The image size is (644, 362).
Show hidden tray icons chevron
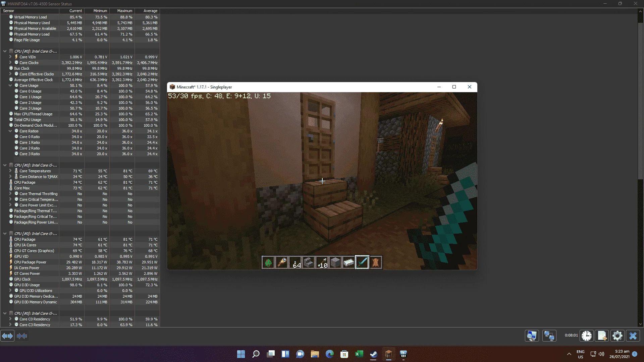pos(569,354)
